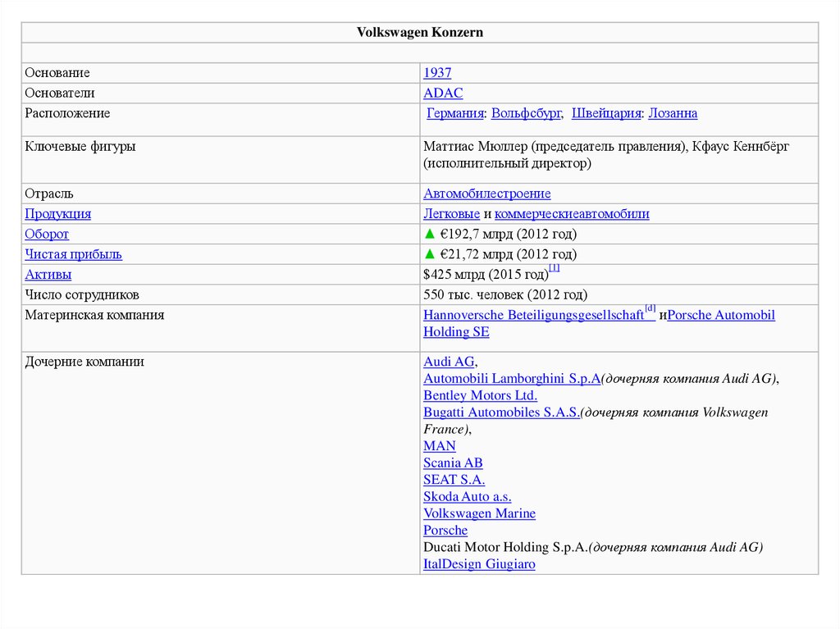Image resolution: width=840 pixels, height=629 pixels.
Task: Open the Автомобилестроение industry link
Action: [x=486, y=194]
